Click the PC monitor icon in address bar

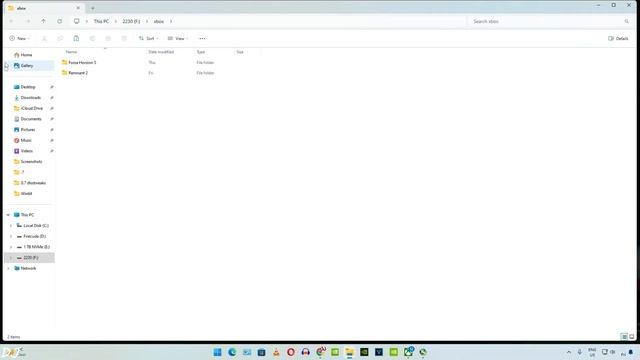[x=76, y=21]
